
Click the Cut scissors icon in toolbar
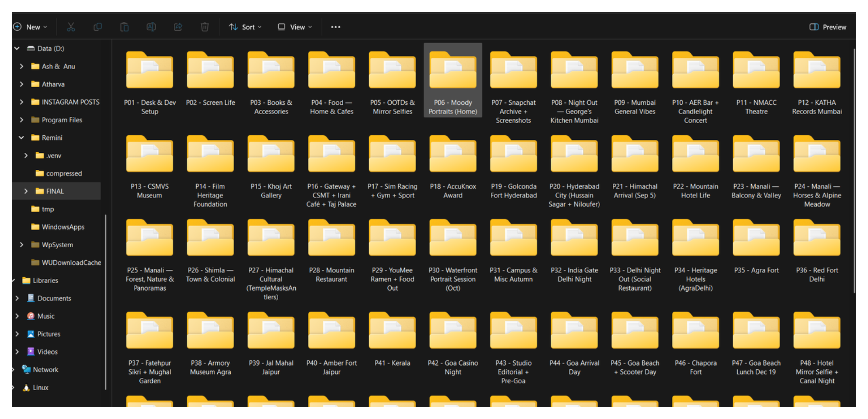click(71, 27)
